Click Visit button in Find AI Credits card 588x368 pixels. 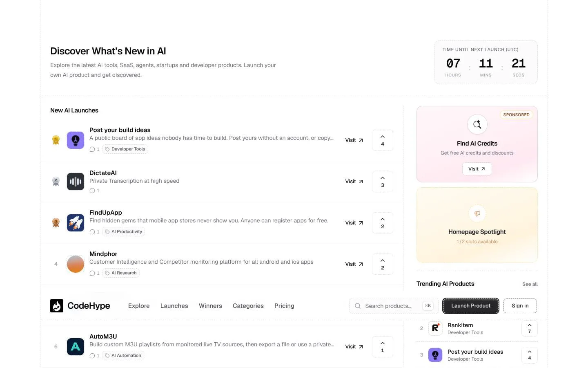click(477, 169)
